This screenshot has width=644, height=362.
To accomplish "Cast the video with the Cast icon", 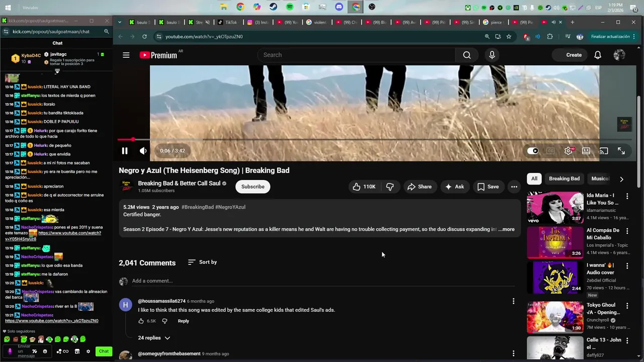I will [604, 151].
